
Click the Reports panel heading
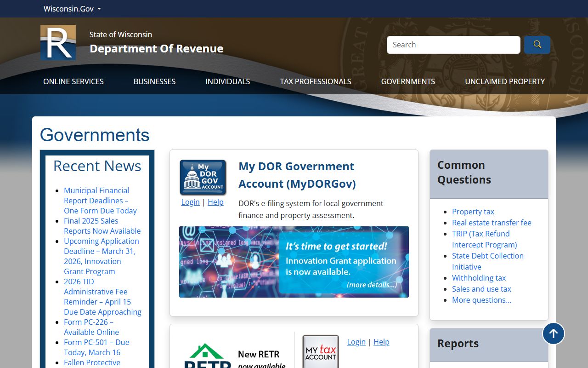458,344
